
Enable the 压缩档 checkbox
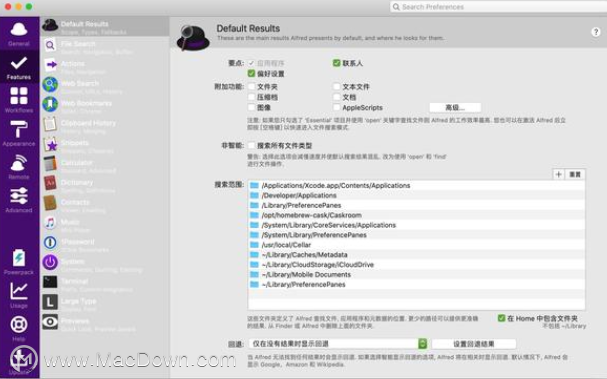tap(252, 97)
